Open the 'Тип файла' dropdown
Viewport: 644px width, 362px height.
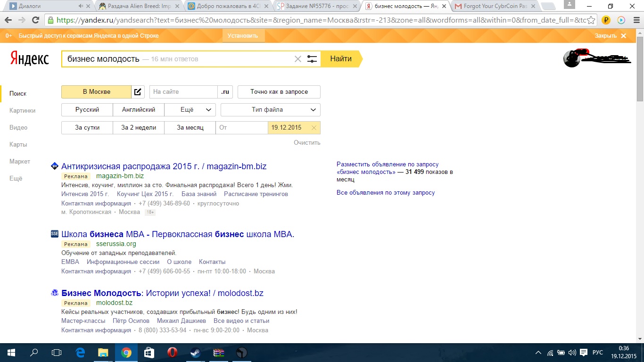click(271, 110)
